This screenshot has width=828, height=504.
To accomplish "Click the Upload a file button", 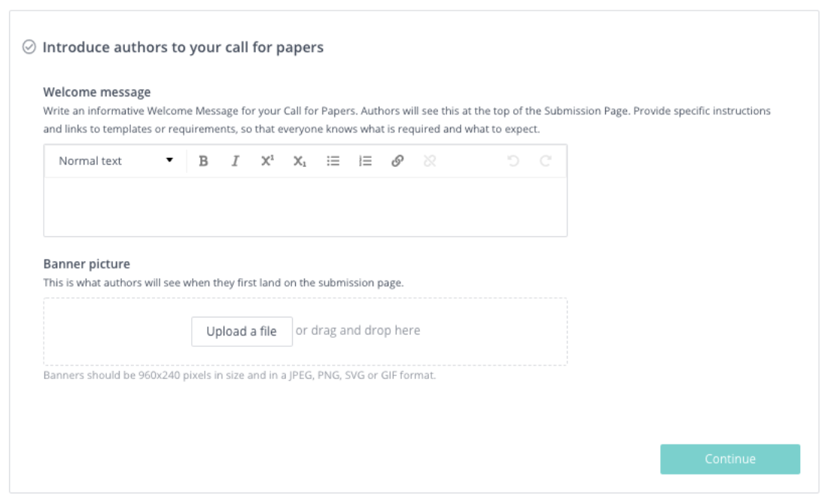I will pyautogui.click(x=242, y=332).
